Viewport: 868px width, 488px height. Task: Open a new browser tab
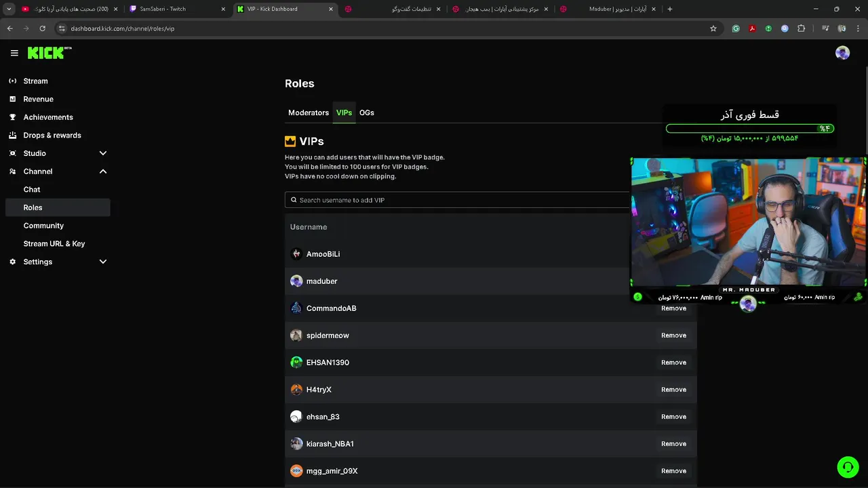670,9
